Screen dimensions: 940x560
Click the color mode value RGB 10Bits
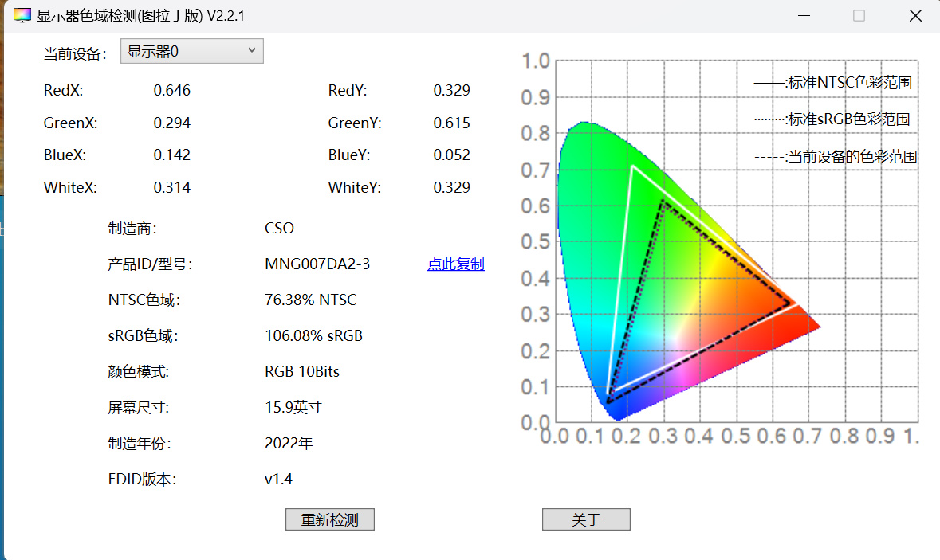point(302,371)
